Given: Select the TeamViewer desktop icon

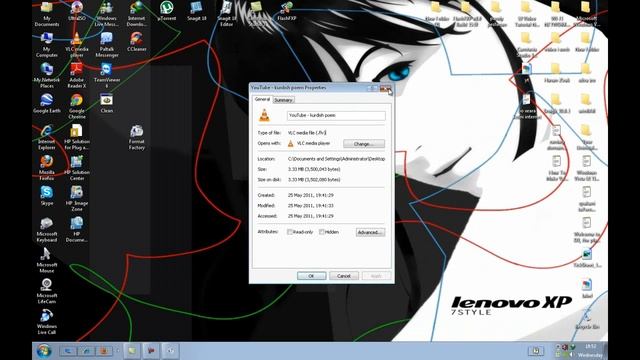Looking at the screenshot, I should coord(107,76).
